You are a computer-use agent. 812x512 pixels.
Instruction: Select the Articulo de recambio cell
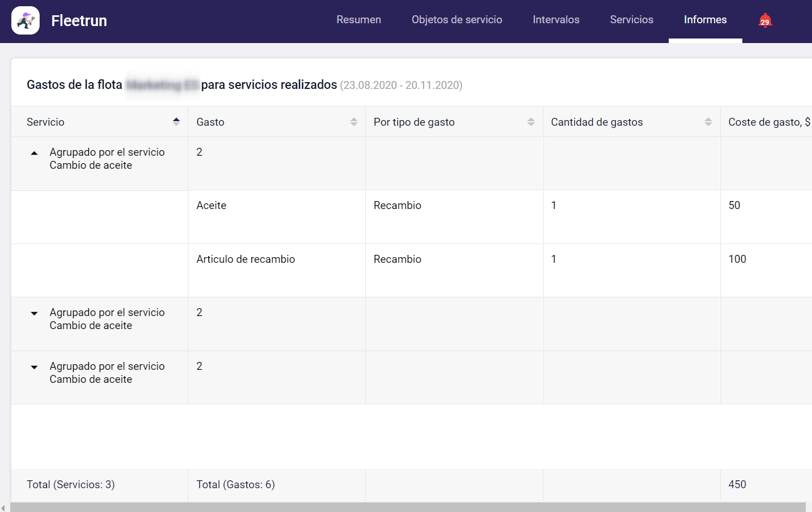245,259
